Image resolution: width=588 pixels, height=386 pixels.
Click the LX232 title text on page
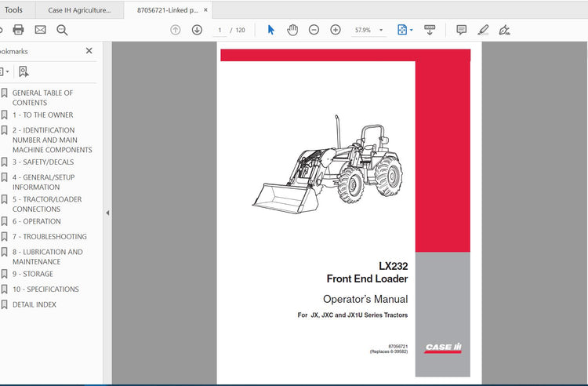click(393, 266)
